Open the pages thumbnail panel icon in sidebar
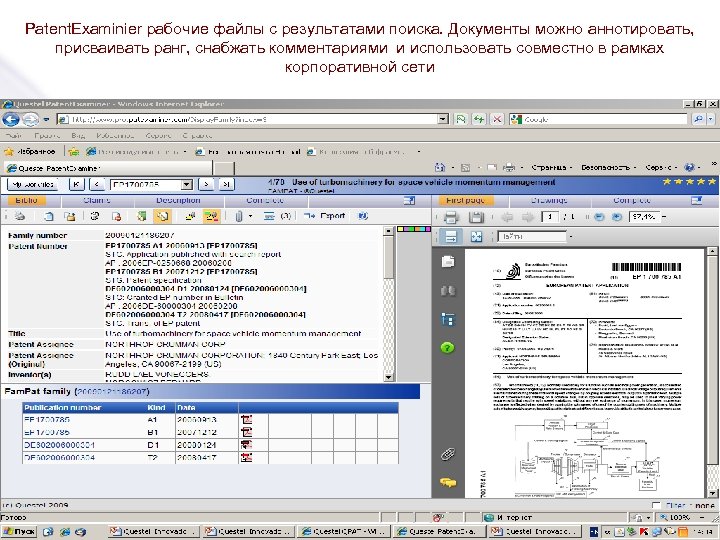This screenshot has height=540, width=720. [x=448, y=262]
